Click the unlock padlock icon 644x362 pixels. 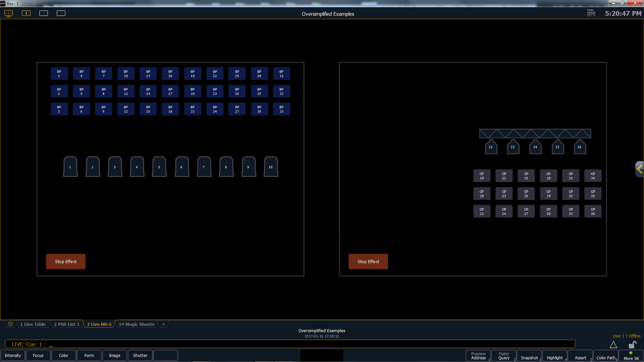(632, 345)
